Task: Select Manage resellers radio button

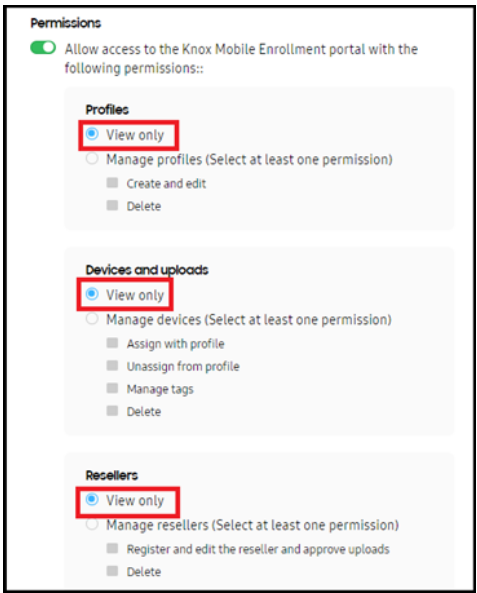Action: [x=92, y=525]
